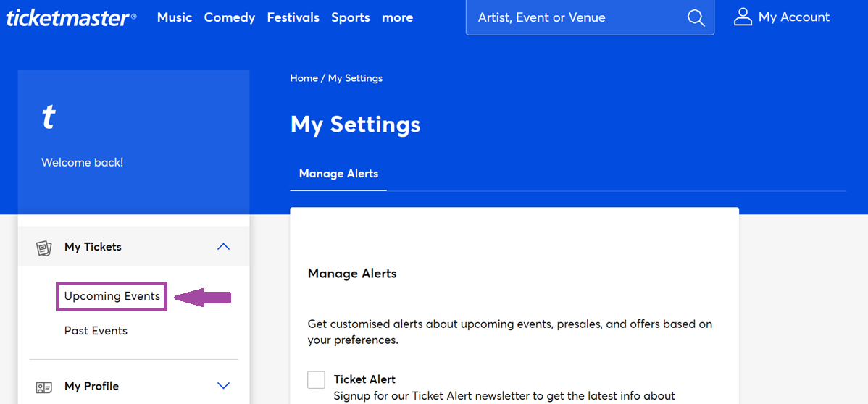Click the My Profile card icon

(x=44, y=387)
